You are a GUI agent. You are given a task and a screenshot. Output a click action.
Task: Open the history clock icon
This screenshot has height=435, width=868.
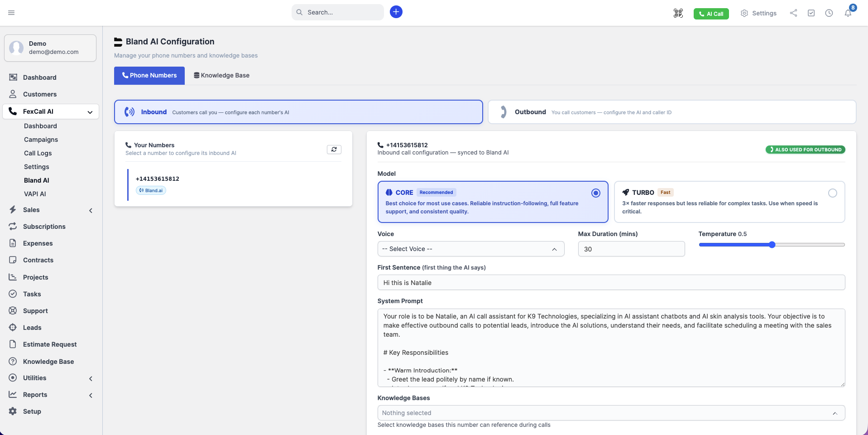[x=829, y=13]
